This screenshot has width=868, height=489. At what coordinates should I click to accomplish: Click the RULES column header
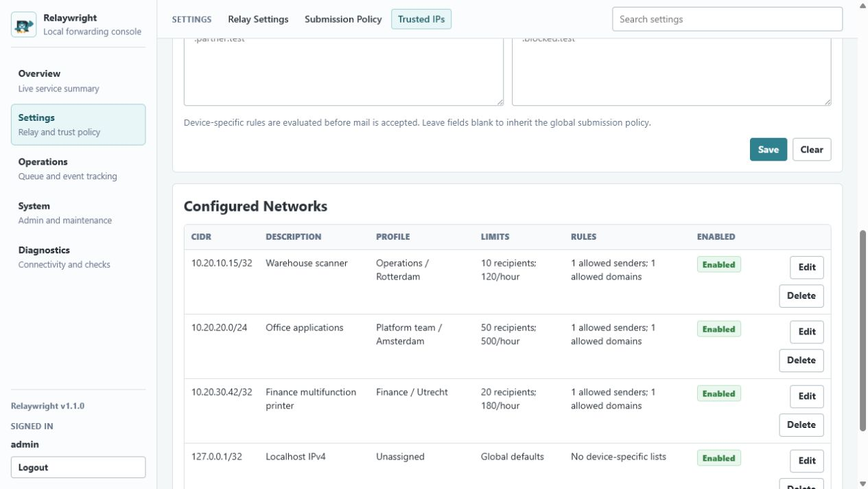tap(583, 237)
